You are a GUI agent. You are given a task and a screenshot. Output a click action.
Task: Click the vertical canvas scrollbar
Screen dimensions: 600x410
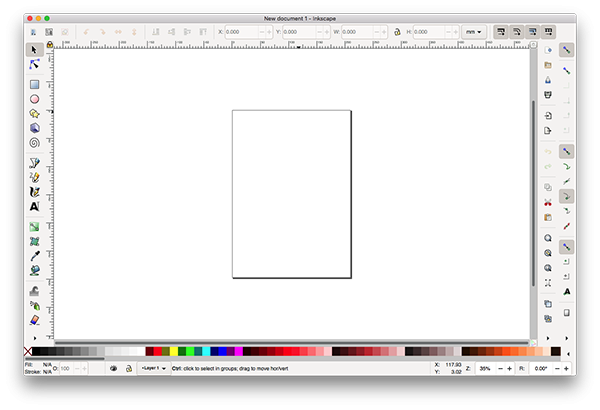[533, 193]
